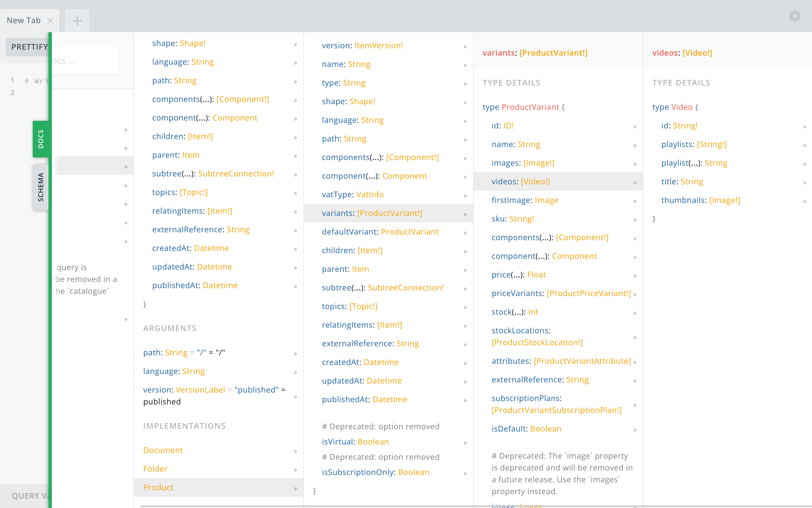Viewport: 812px width, 508px height.
Task: Expand arrow beside the path: String argument
Action: point(295,353)
